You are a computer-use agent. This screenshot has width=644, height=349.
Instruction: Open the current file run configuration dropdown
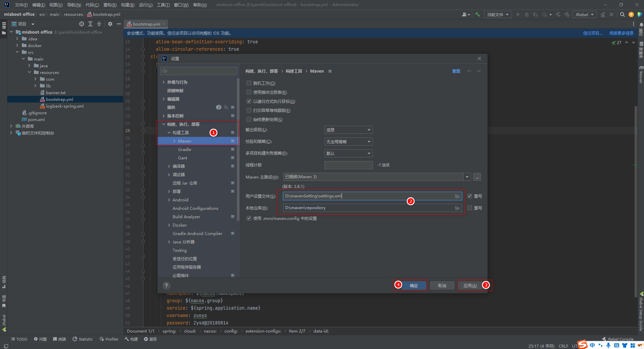(x=498, y=14)
